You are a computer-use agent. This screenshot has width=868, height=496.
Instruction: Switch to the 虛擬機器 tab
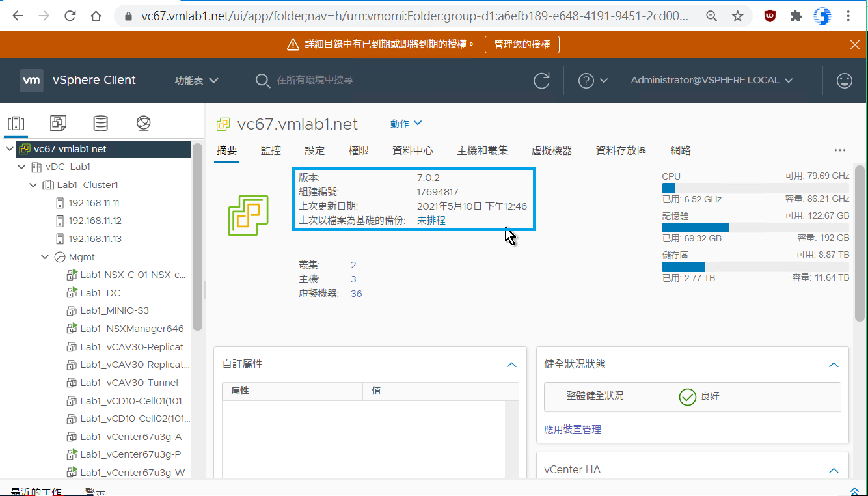(552, 150)
